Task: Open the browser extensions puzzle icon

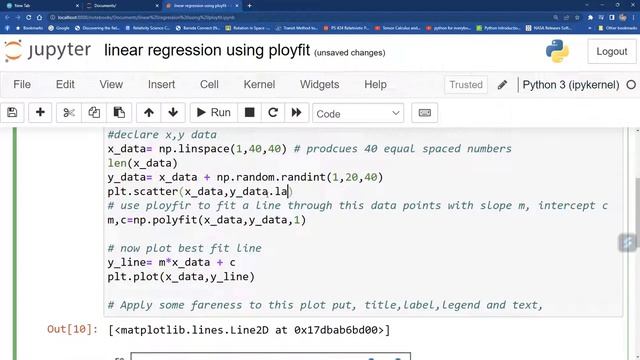Action: (x=590, y=18)
